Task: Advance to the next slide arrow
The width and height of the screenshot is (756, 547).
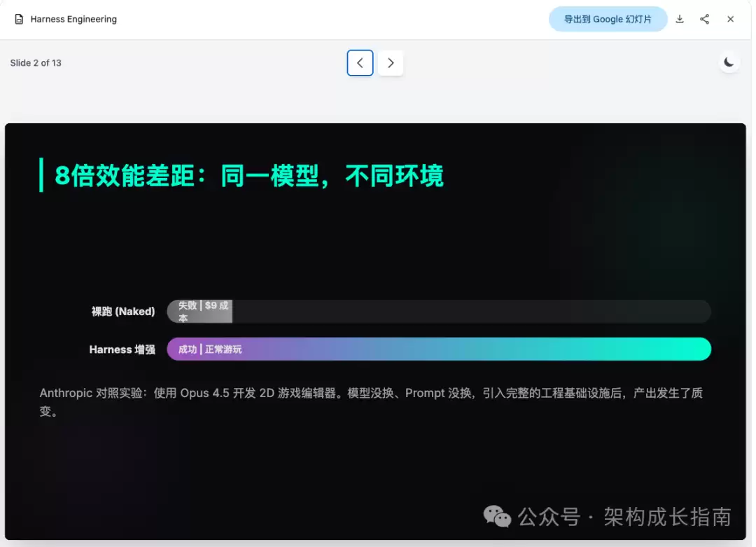Action: coord(391,63)
